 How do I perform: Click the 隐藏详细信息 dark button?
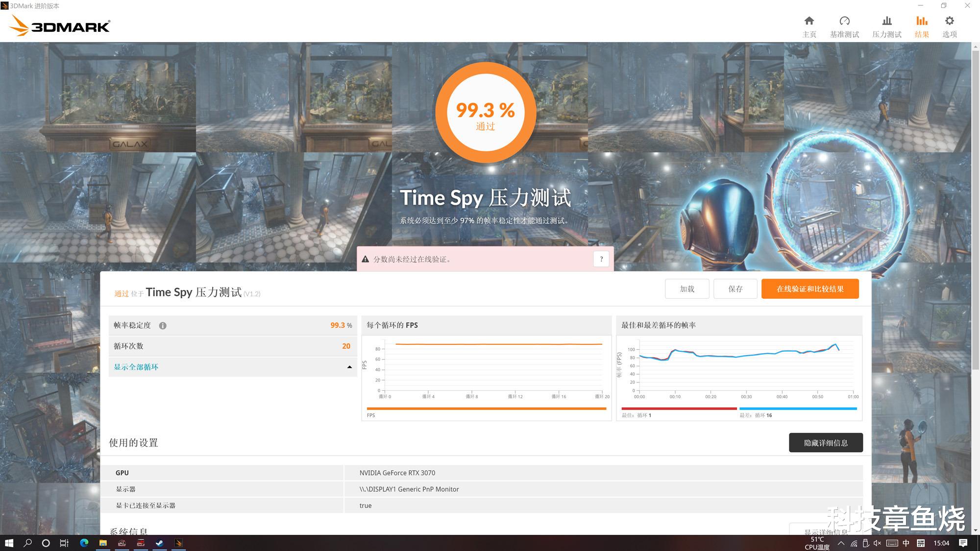click(826, 443)
